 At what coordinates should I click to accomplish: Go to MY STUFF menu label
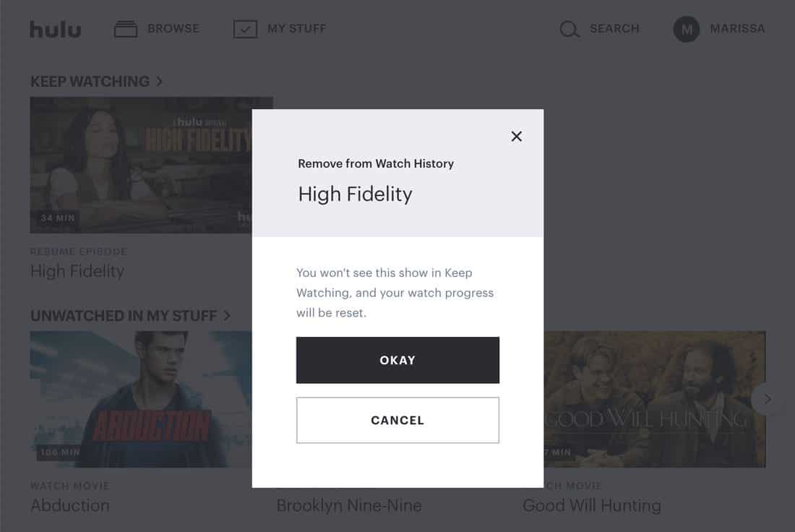(x=296, y=29)
